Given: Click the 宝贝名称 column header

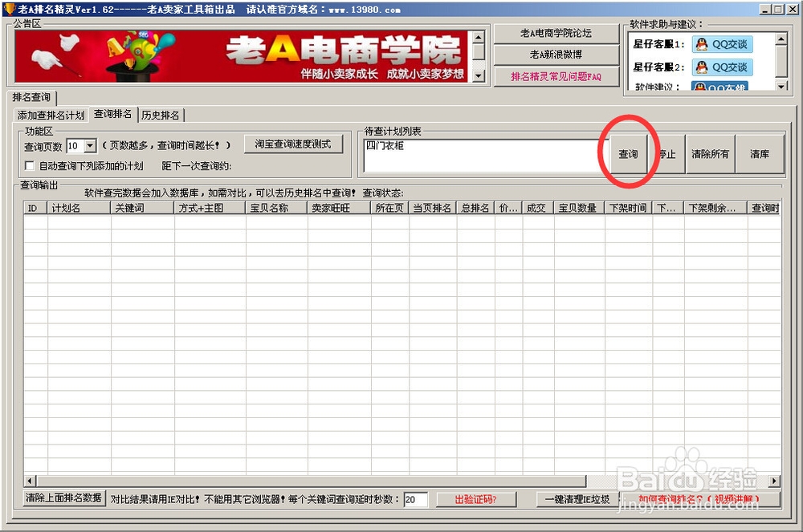Looking at the screenshot, I should [276, 208].
